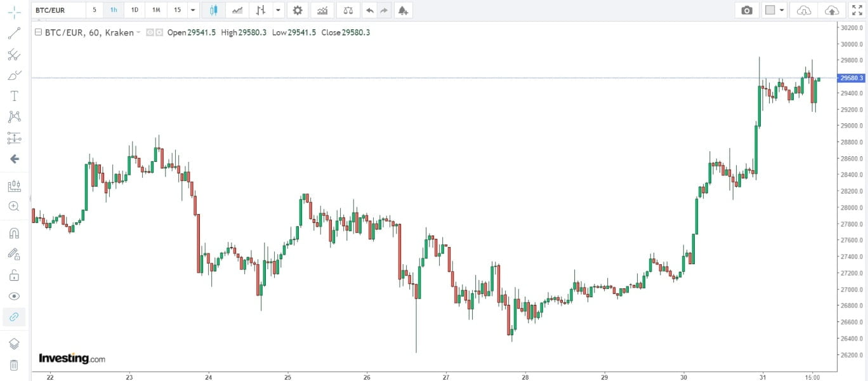Screen dimensions: 868x381
Task: Open the chart style dropdown arrow
Action: pyautogui.click(x=278, y=10)
